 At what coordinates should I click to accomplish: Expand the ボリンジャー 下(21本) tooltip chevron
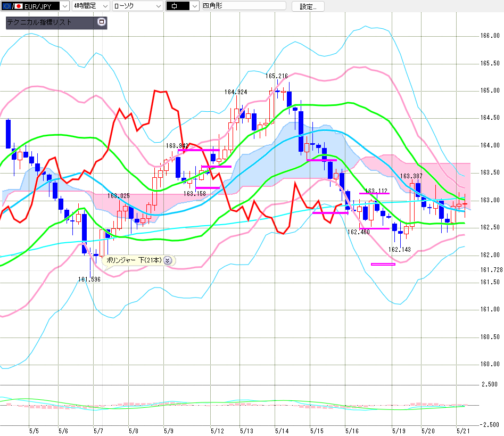click(168, 260)
